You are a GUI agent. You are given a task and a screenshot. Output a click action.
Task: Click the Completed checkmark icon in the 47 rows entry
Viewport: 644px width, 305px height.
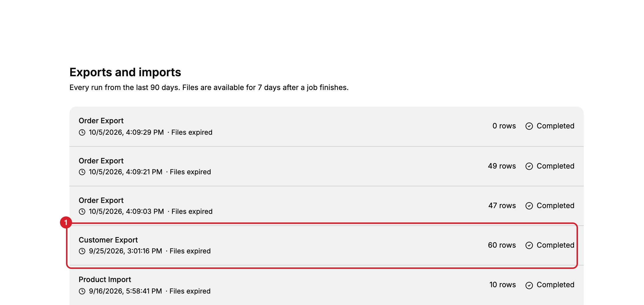[529, 206]
